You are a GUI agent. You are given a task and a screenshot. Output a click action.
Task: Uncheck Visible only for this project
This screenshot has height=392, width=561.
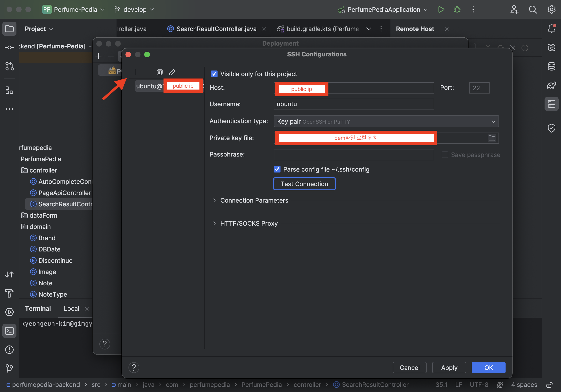tap(214, 74)
